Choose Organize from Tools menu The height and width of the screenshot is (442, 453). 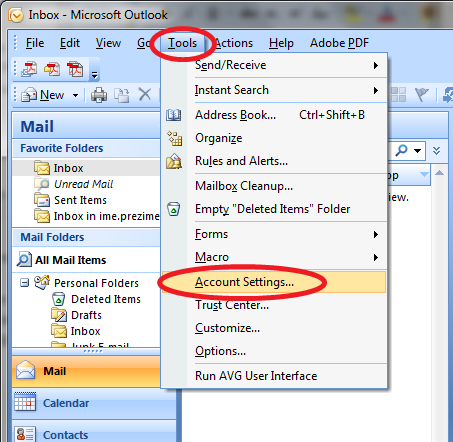(274, 138)
